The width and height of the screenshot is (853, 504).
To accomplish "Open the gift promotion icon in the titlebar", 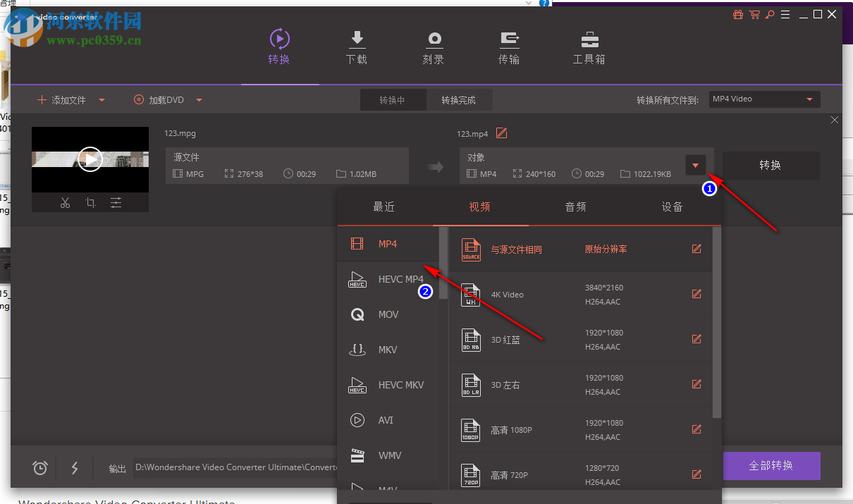I will 738,14.
